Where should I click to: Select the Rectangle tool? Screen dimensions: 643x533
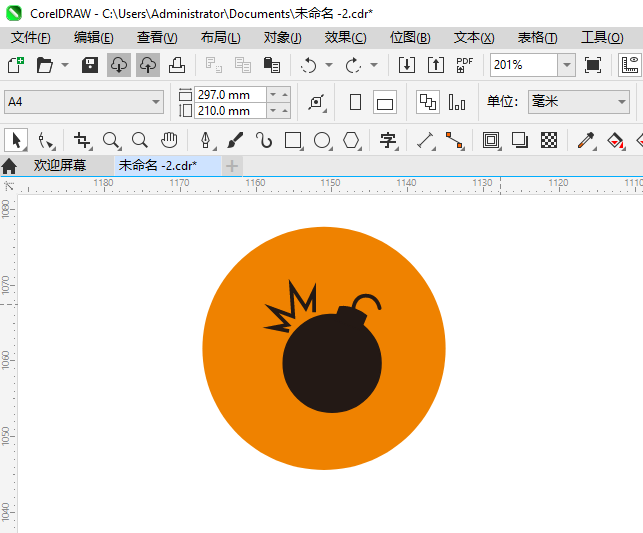tap(294, 141)
